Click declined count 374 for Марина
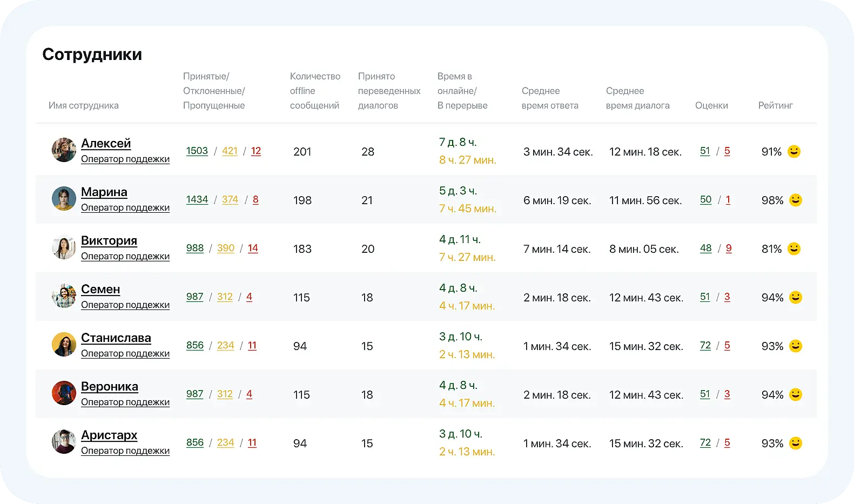 (230, 199)
